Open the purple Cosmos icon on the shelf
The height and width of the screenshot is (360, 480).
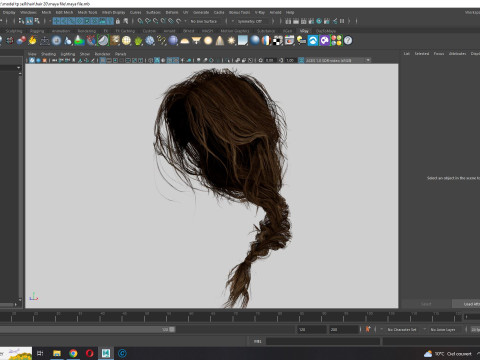click(x=324, y=41)
